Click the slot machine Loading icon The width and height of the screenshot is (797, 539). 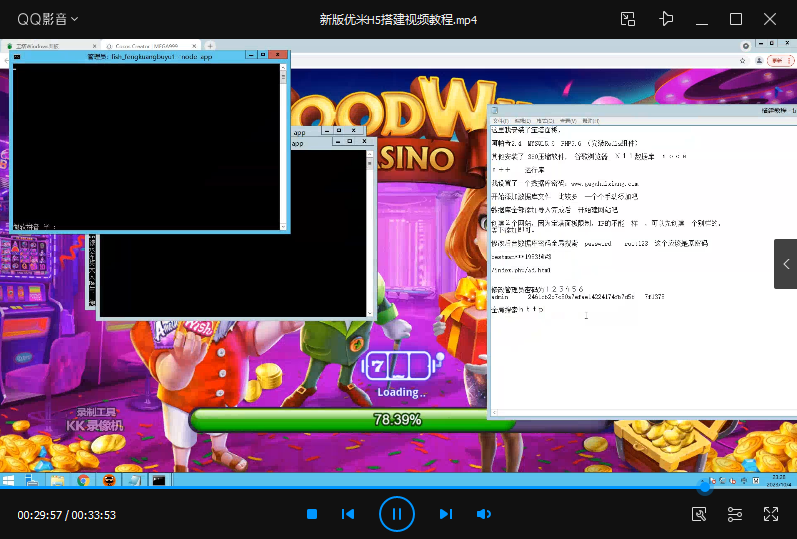[x=402, y=365]
